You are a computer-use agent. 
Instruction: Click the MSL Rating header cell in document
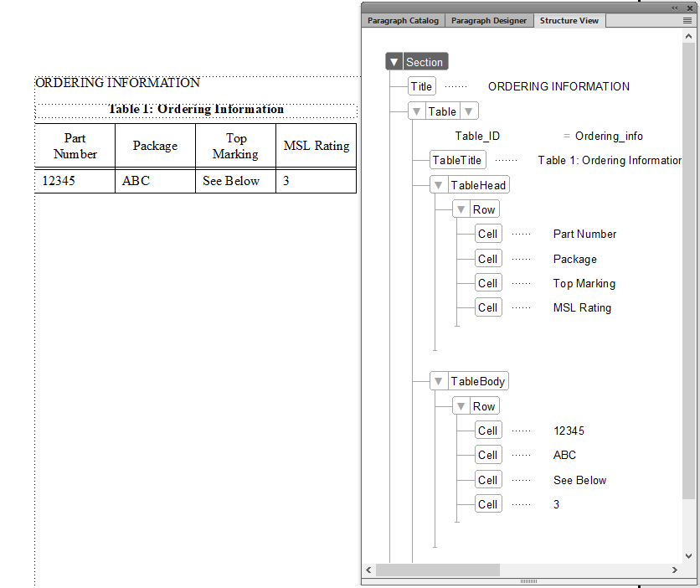316,146
